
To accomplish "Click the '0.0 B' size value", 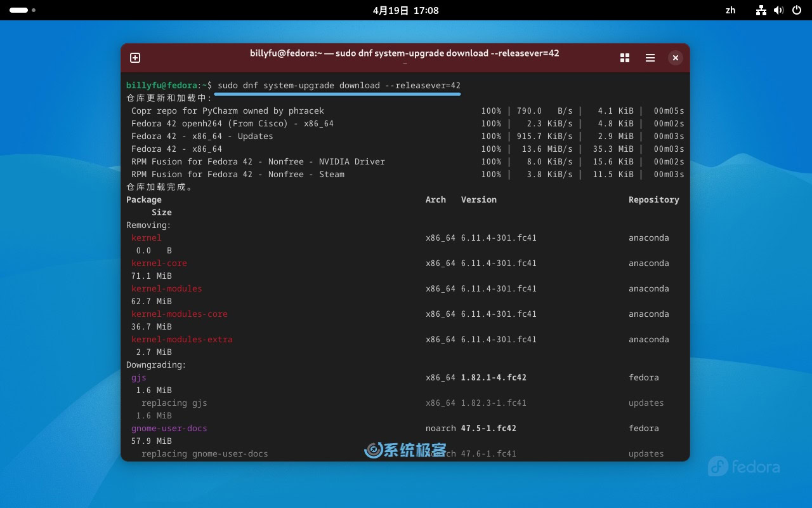I will click(154, 250).
